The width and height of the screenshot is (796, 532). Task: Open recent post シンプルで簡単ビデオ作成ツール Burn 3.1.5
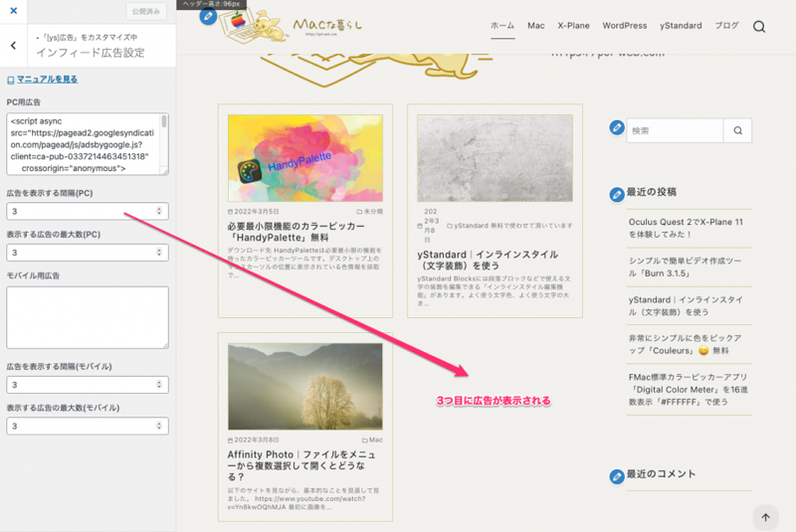coord(685,266)
